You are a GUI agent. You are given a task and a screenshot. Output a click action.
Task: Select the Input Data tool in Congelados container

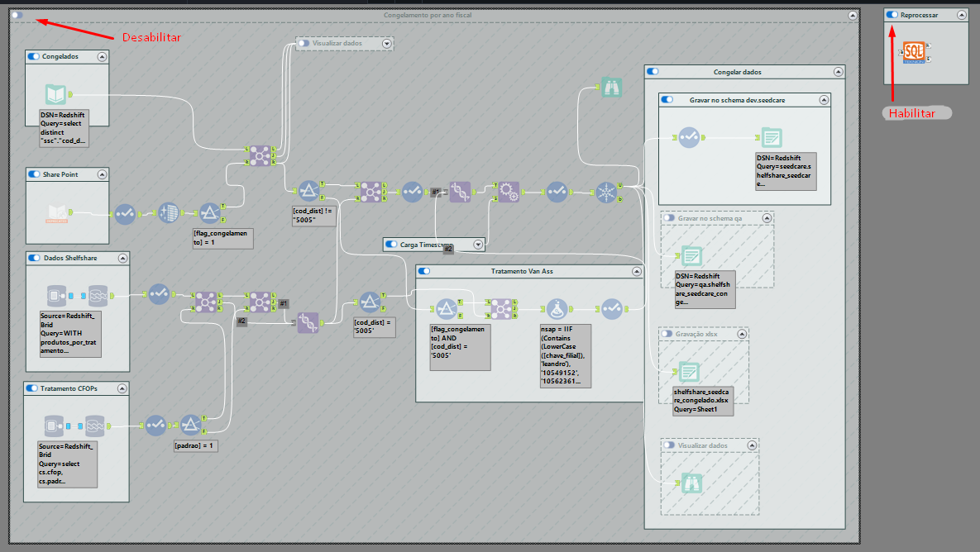[55, 94]
